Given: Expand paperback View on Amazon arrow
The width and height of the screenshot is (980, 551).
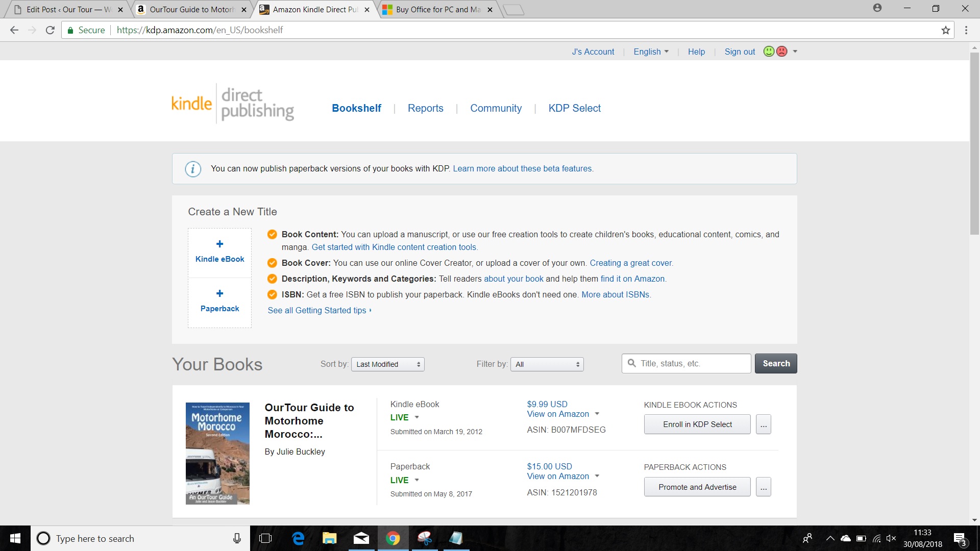Looking at the screenshot, I should point(597,476).
